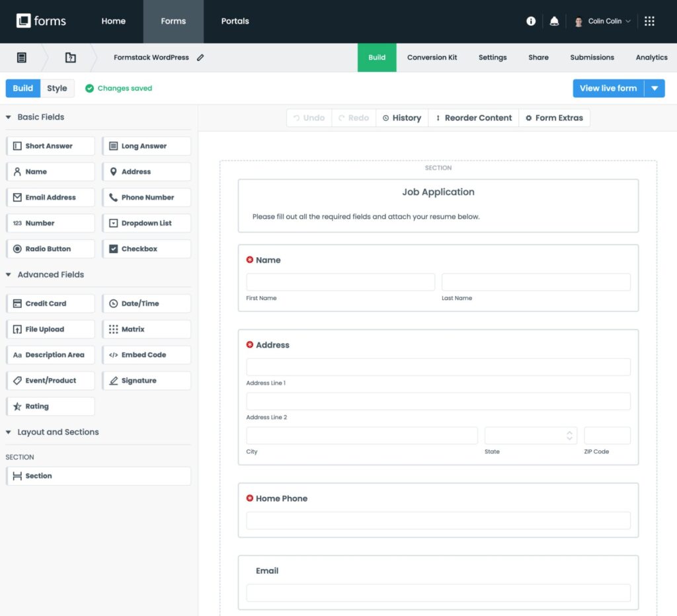The image size is (677, 616).
Task: Add a Matrix field
Action: 146,328
